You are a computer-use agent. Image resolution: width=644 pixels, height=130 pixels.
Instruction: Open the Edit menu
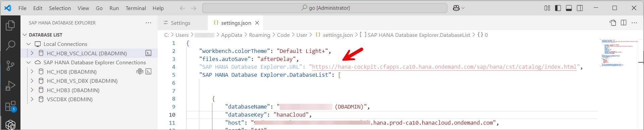(x=38, y=8)
